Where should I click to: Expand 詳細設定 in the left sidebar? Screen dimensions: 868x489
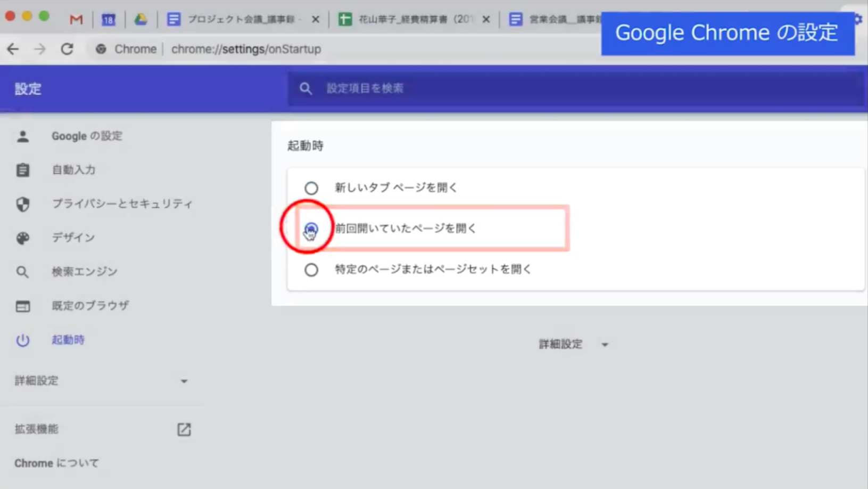coord(101,381)
